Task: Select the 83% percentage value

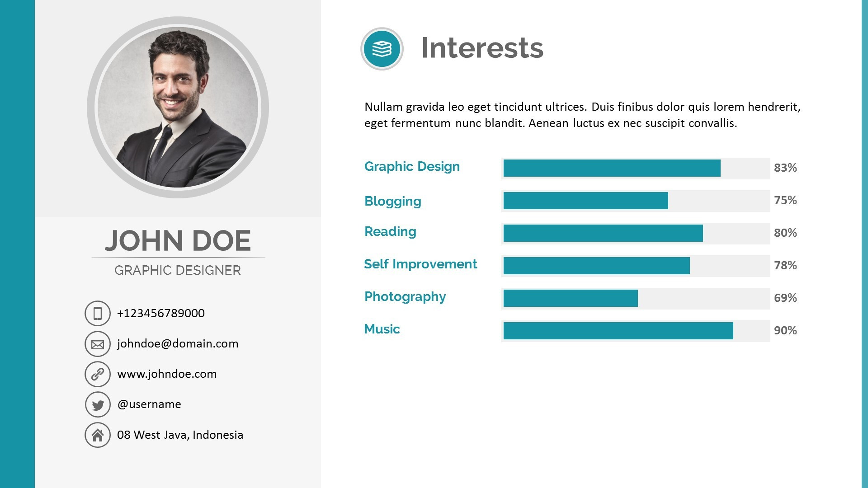Action: pos(785,168)
